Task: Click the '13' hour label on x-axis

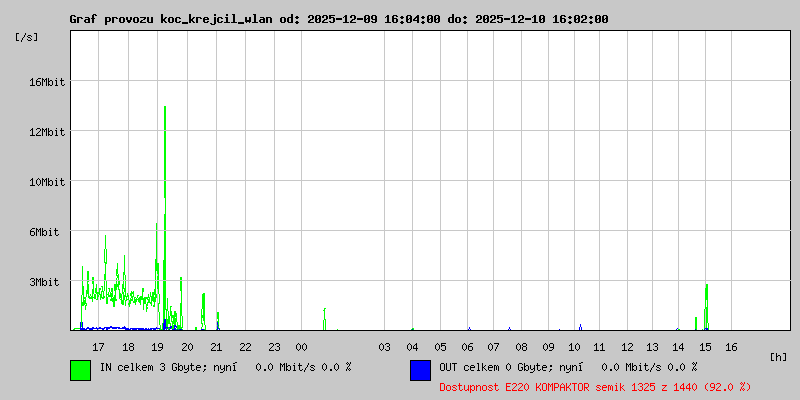Action: tap(652, 347)
